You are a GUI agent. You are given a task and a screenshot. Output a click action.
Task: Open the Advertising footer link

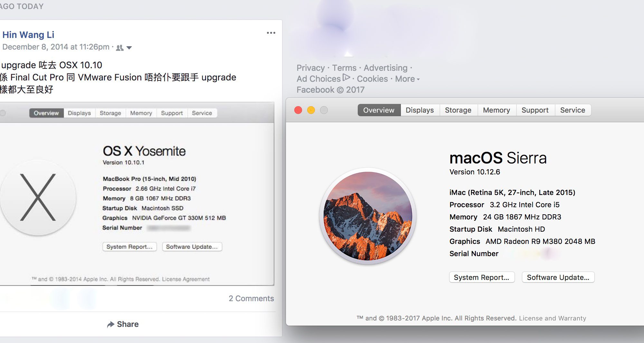tap(385, 68)
